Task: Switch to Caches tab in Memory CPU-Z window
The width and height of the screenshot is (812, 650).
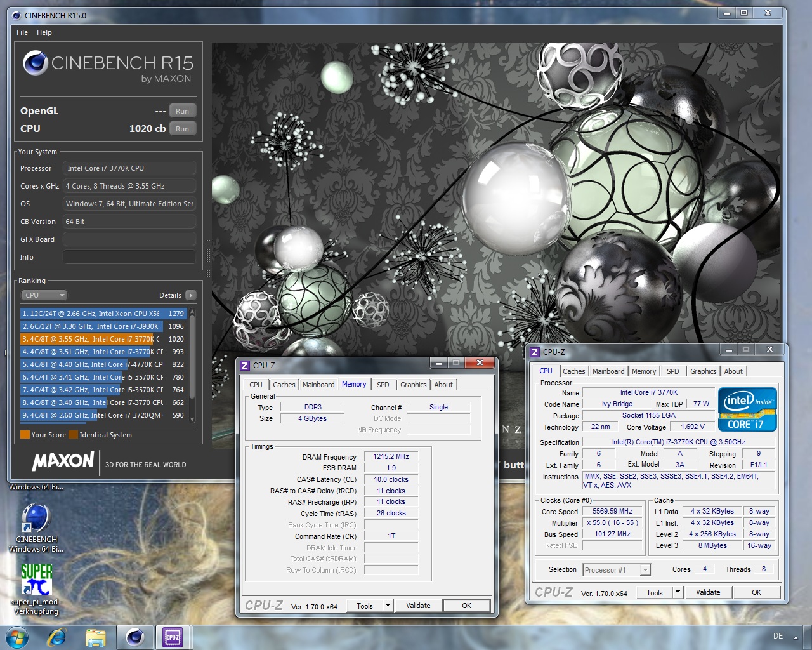Action: 284,385
